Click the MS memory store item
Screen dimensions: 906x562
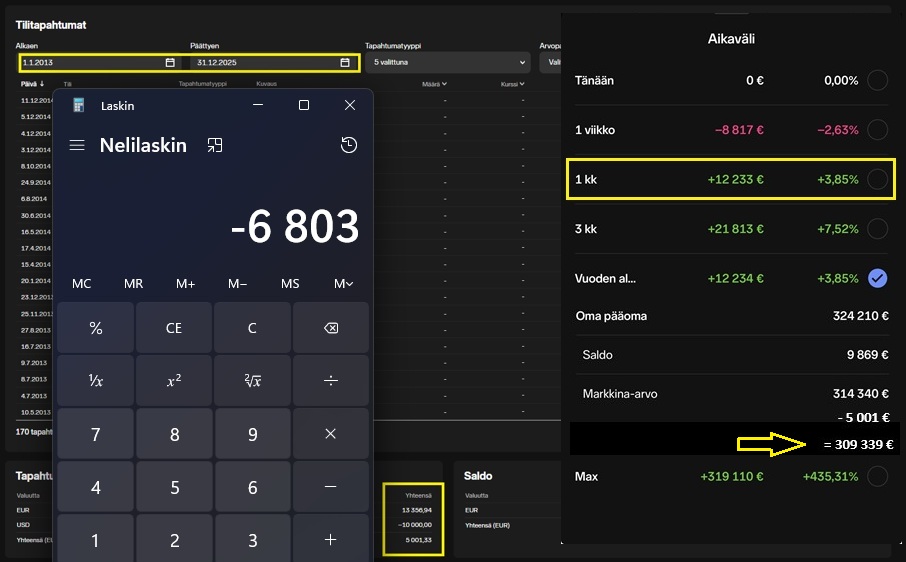(x=290, y=284)
